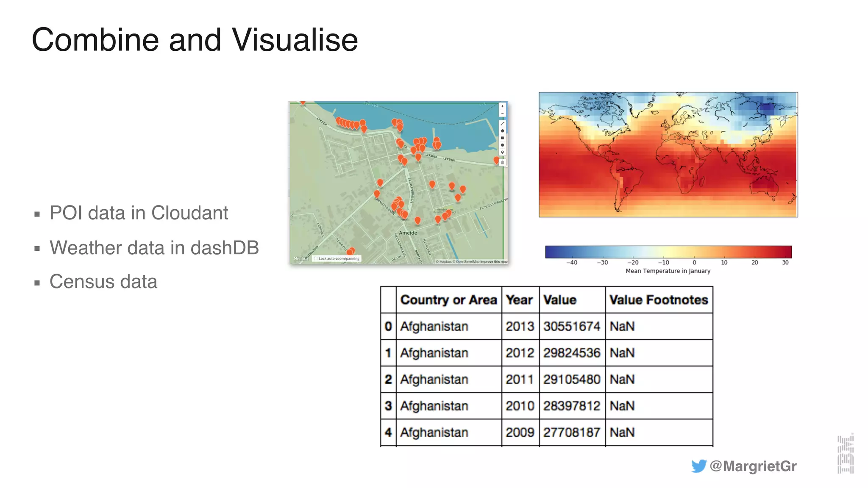Zoom out of the map with the minus button
The image size is (868, 488).
pyautogui.click(x=502, y=113)
